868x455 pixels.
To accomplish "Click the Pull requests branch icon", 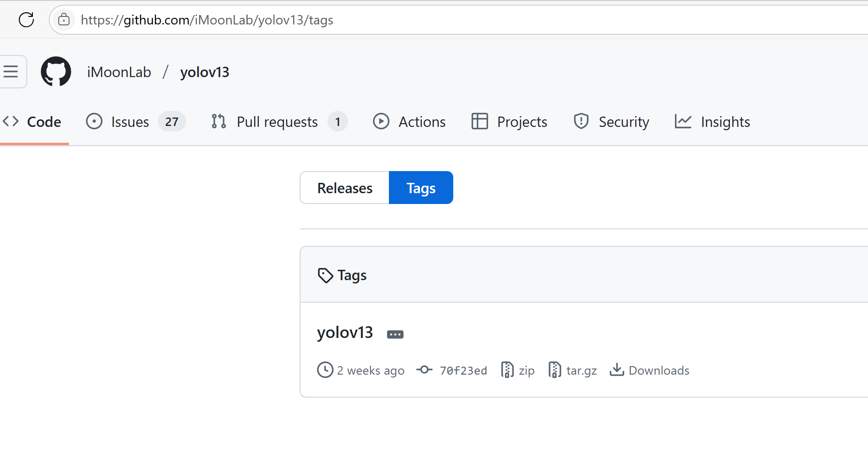I will [x=219, y=121].
